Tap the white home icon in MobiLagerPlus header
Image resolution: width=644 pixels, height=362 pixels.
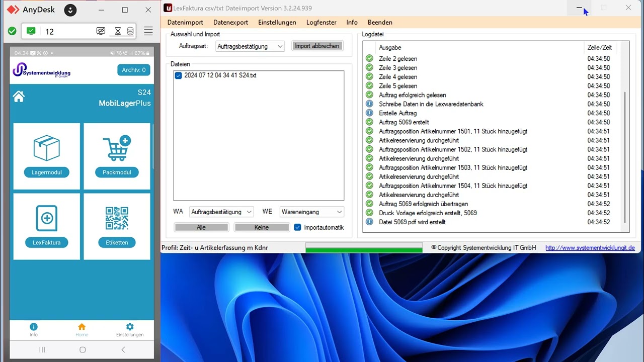coord(19,97)
